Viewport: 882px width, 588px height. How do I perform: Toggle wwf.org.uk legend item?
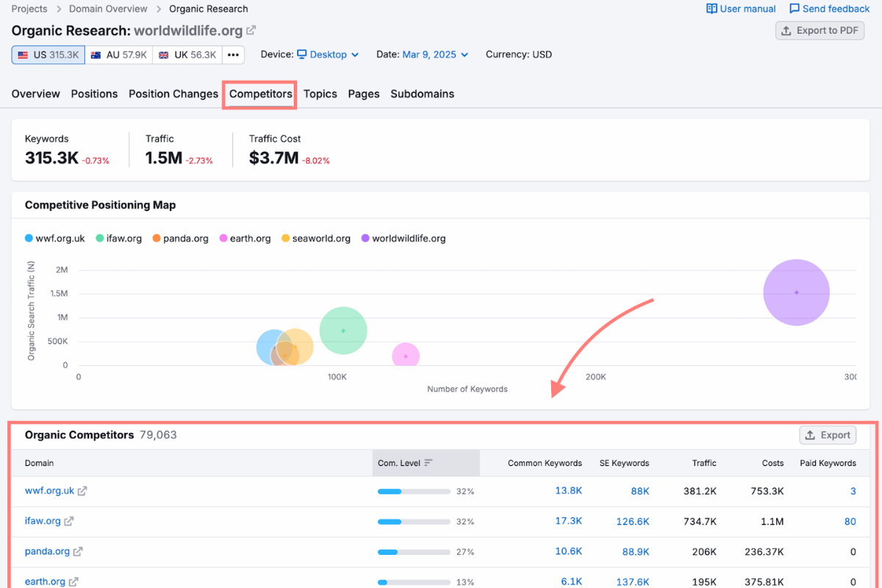pos(55,238)
